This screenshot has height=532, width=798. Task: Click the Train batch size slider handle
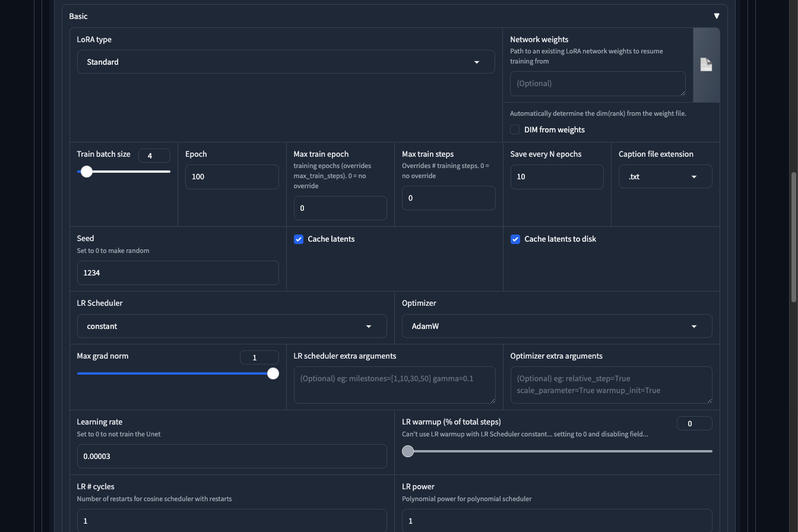point(87,172)
